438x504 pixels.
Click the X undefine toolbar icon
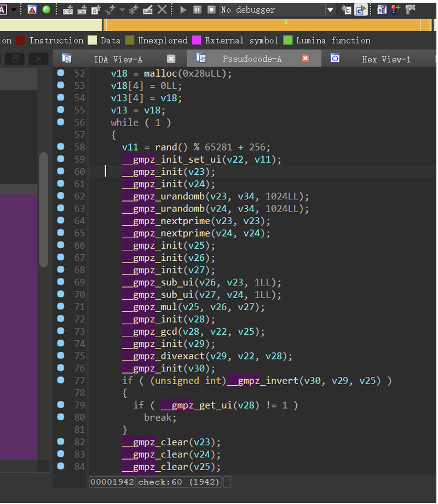click(x=162, y=10)
